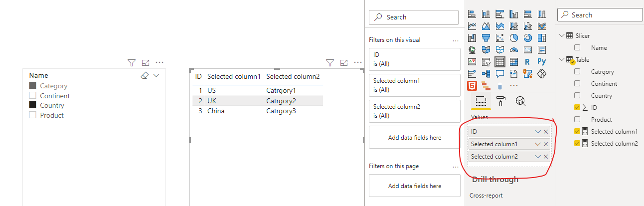
Task: Select the funnel chart visual
Action: tap(486, 38)
